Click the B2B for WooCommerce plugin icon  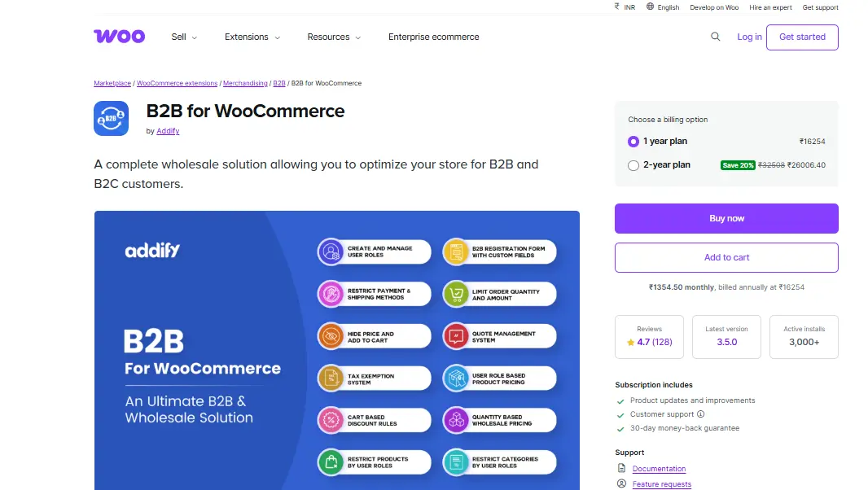pos(111,118)
